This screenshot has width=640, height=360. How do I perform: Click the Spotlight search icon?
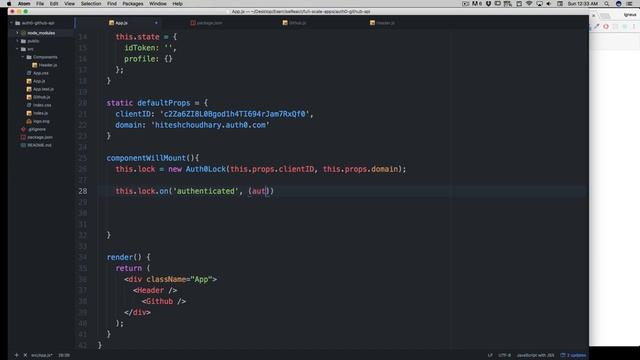pos(607,4)
